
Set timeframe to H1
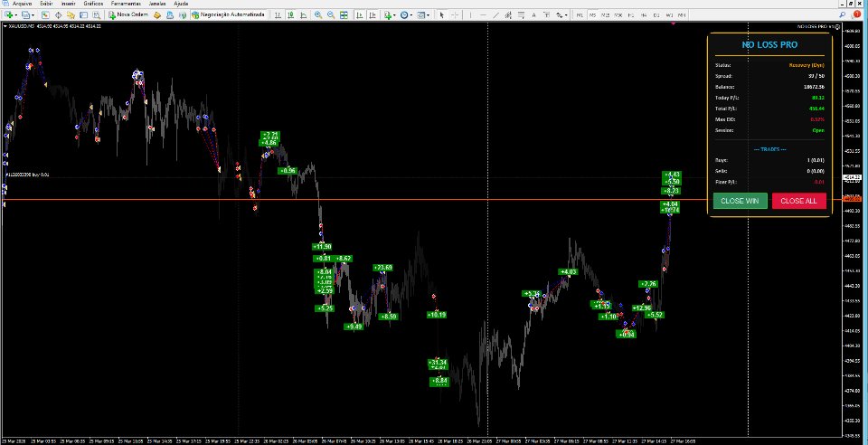click(631, 15)
